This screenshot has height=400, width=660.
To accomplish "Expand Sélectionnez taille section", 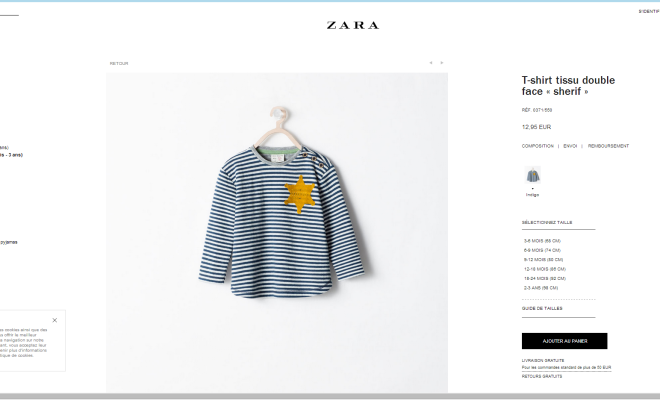I will [x=547, y=222].
